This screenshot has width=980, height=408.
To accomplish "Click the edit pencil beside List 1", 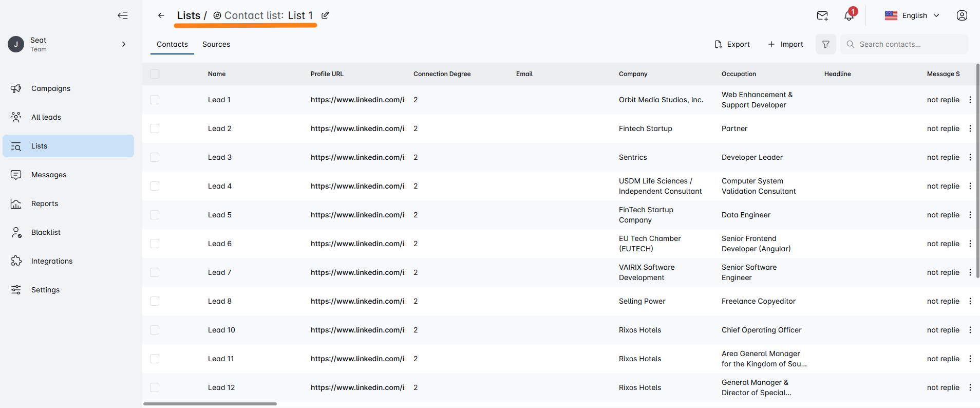I will tap(325, 15).
